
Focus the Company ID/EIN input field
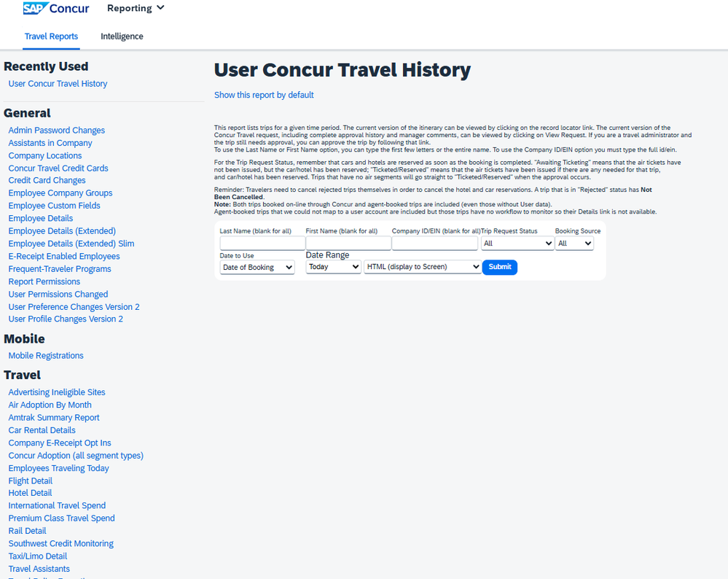434,243
